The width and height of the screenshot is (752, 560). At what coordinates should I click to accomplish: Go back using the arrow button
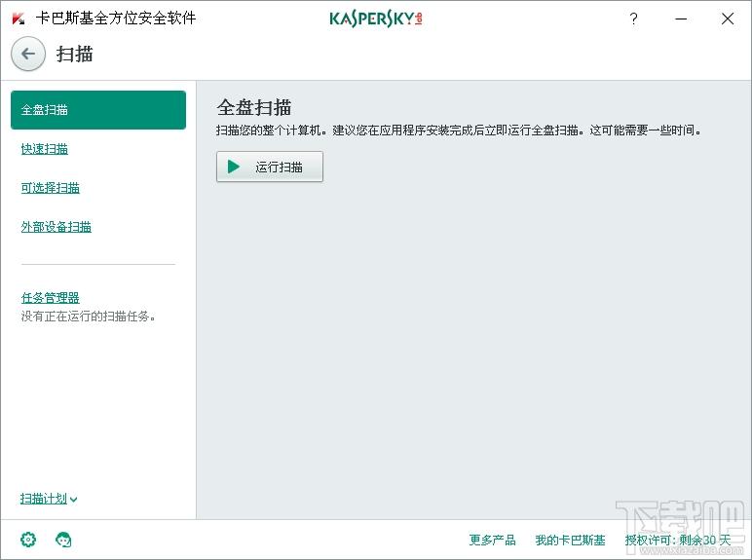[x=28, y=54]
